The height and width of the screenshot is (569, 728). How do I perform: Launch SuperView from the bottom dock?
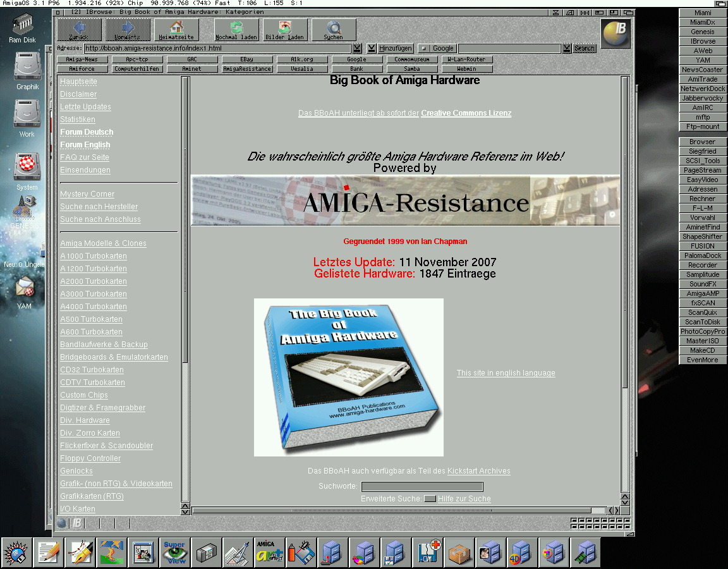click(175, 552)
